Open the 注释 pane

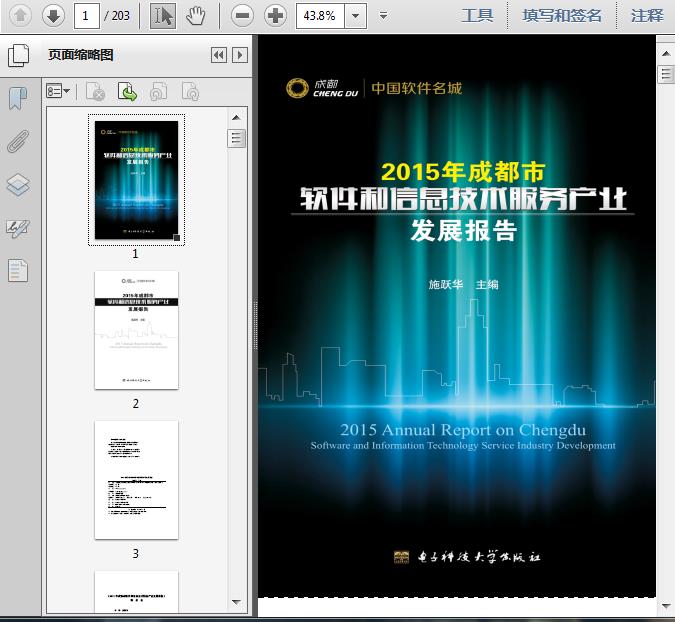(x=647, y=16)
